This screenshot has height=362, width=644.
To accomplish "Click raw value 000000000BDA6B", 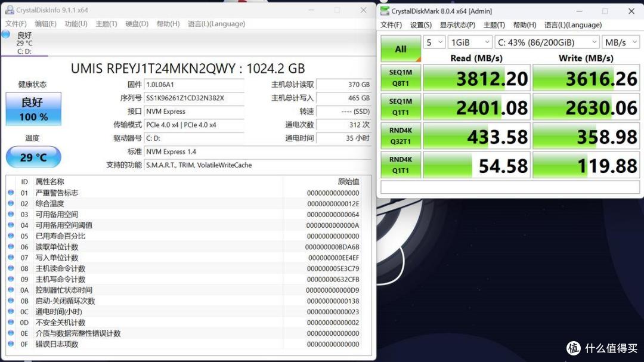I will coord(332,247).
